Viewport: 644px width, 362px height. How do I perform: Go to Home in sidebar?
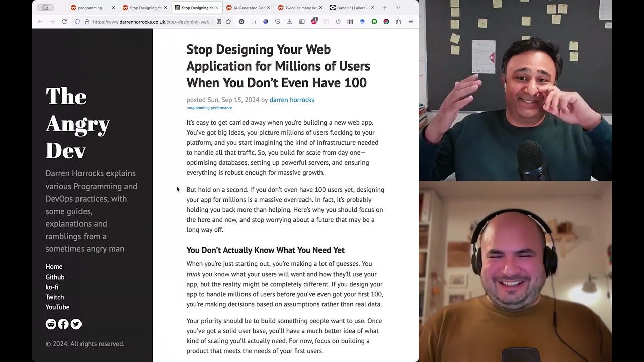54,267
